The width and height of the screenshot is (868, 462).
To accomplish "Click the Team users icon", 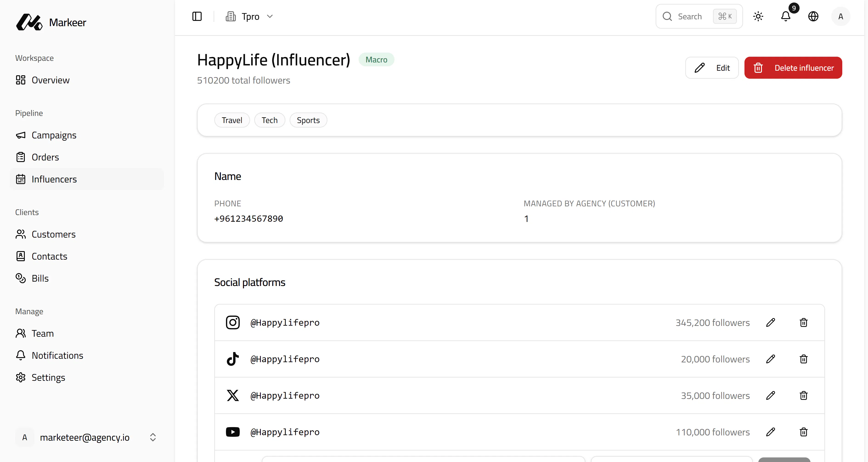I will pyautogui.click(x=21, y=333).
